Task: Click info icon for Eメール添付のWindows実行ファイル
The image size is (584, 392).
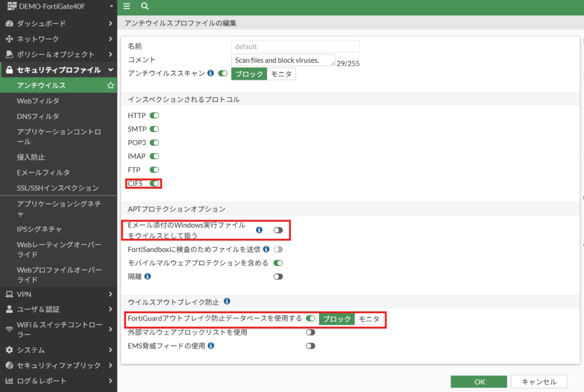Action: pos(259,230)
